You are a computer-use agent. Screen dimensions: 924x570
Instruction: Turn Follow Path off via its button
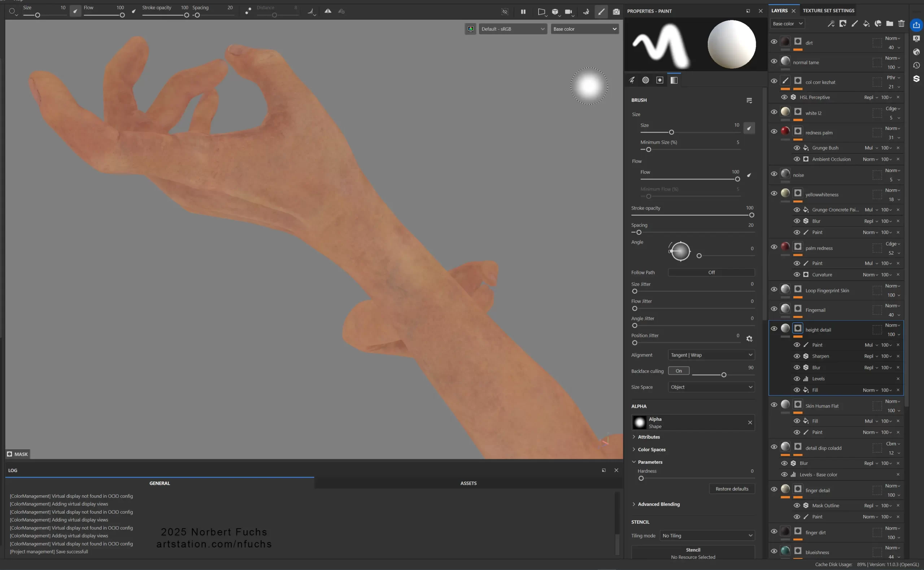click(710, 272)
